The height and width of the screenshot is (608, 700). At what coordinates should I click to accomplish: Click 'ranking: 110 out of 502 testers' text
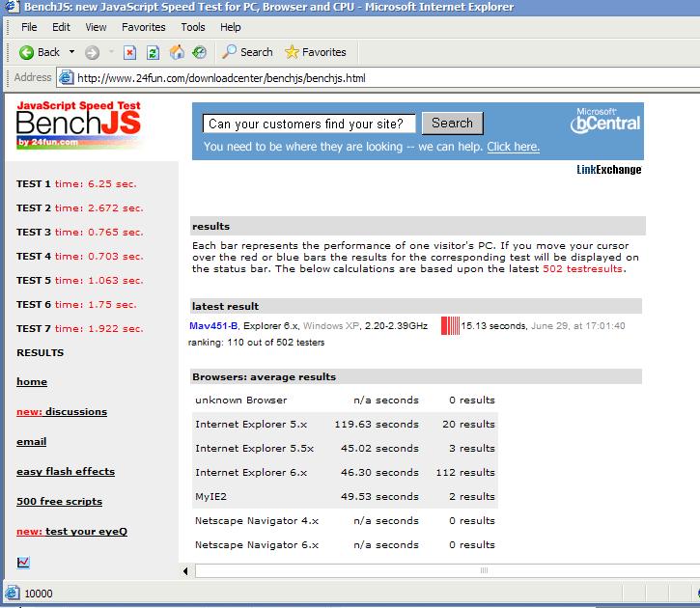click(256, 343)
